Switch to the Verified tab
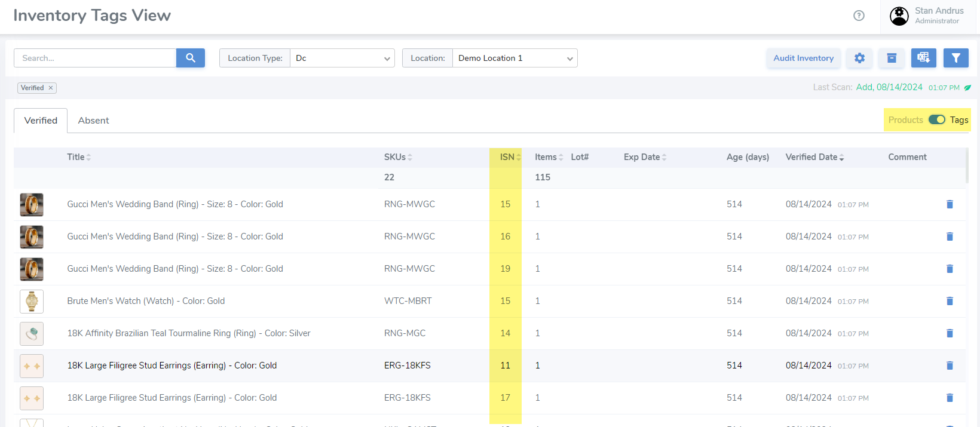Image resolution: width=980 pixels, height=427 pixels. (x=41, y=121)
